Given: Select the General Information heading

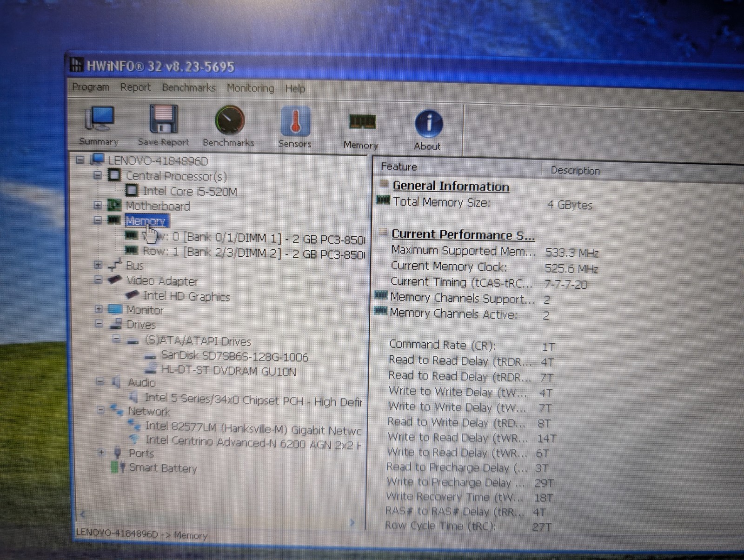Looking at the screenshot, I should 451,186.
